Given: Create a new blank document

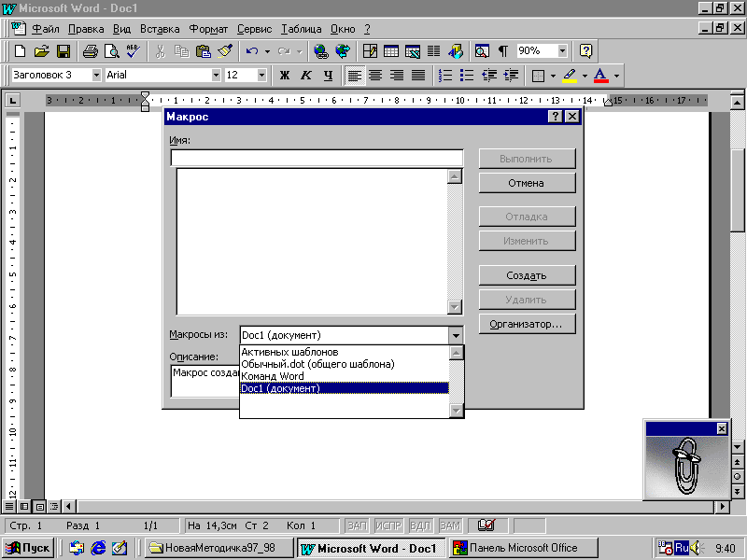Looking at the screenshot, I should coord(21,51).
